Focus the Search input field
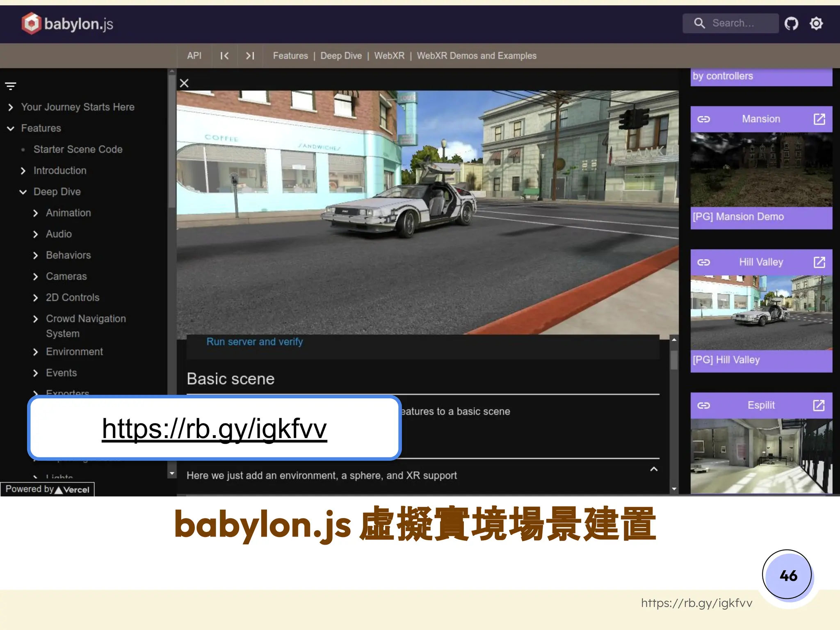Screen dimensions: 840x630 [730, 23]
